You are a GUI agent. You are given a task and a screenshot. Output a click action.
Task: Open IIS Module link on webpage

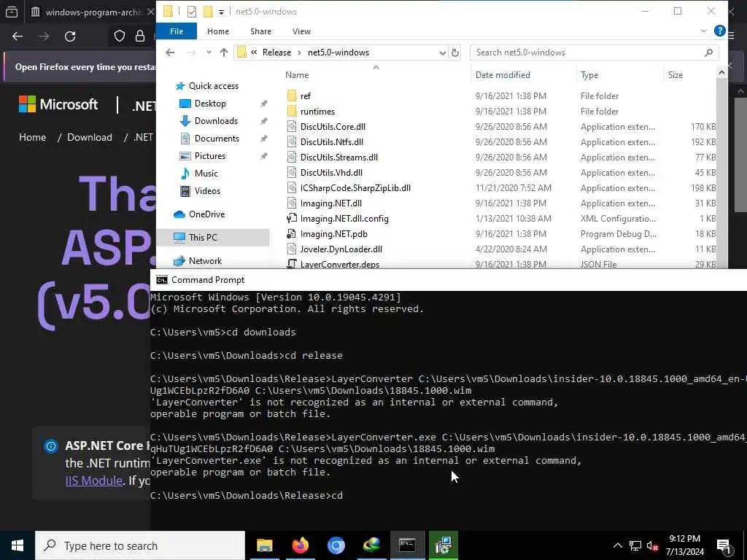[x=94, y=481]
